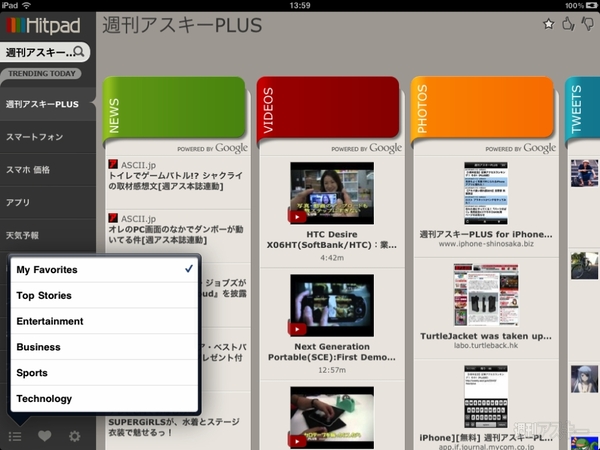Tap the 12:57m video duration
Viewport: 600px width, 450px height.
[x=332, y=370]
